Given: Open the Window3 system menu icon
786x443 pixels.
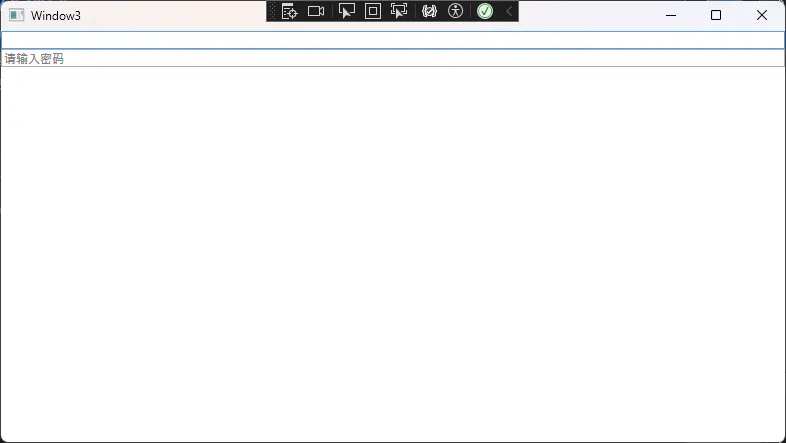Looking at the screenshot, I should pos(16,15).
